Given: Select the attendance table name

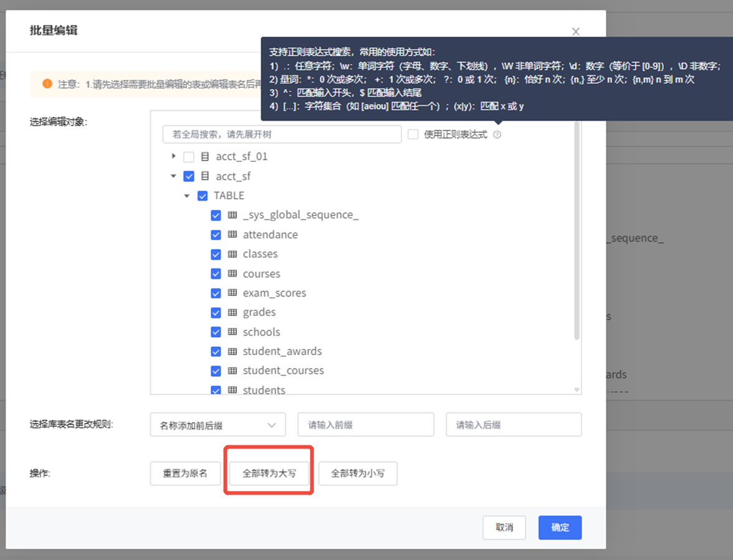Looking at the screenshot, I should click(271, 234).
